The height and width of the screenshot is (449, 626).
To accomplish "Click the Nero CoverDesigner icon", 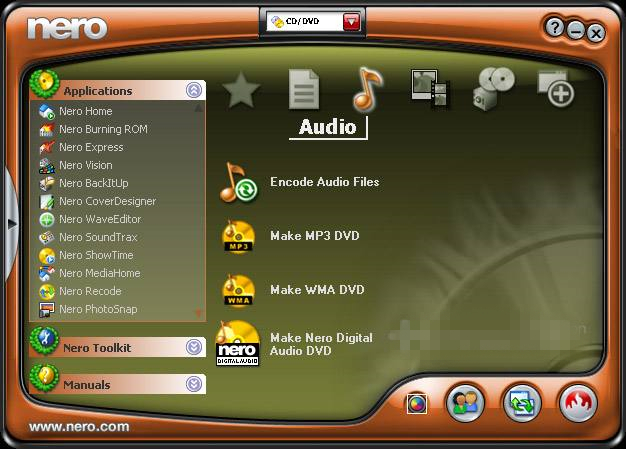I will (x=47, y=202).
